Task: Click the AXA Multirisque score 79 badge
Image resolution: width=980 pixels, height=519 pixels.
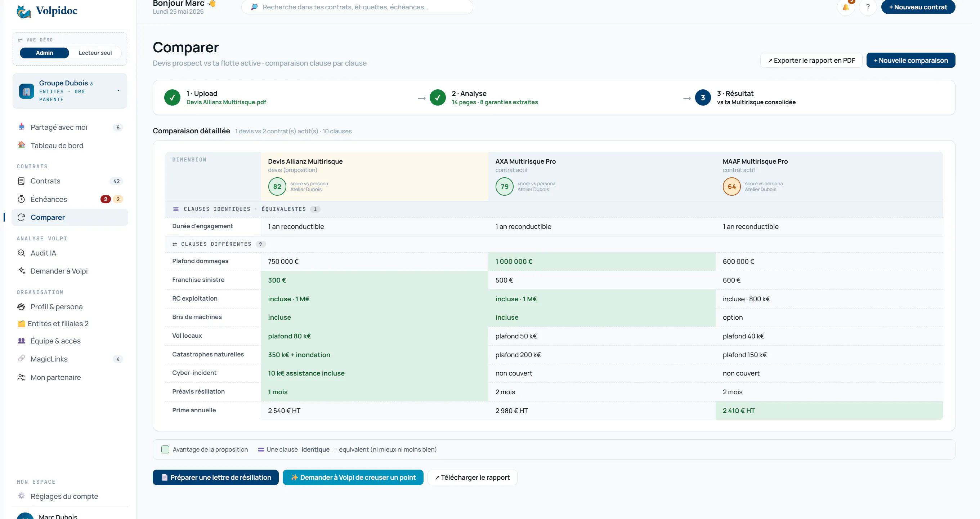Action: (x=505, y=187)
